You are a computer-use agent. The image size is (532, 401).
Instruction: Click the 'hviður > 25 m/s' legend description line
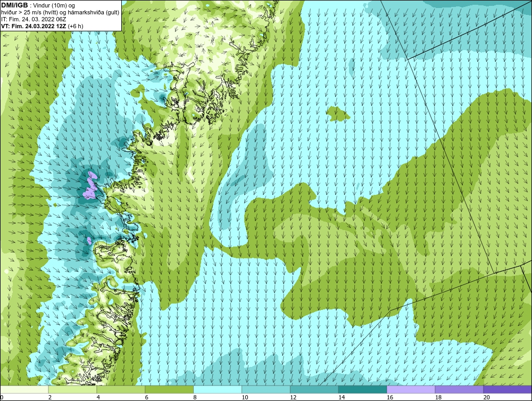coord(60,12)
